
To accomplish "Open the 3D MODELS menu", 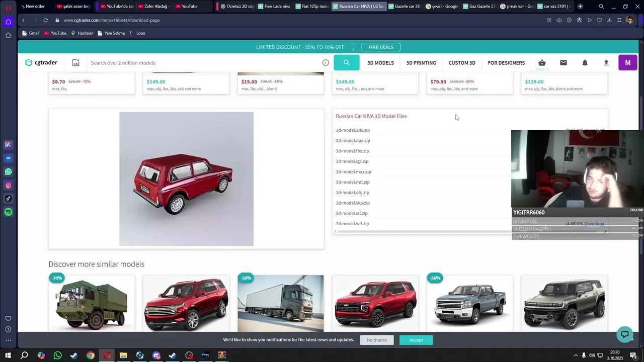I will click(x=380, y=63).
